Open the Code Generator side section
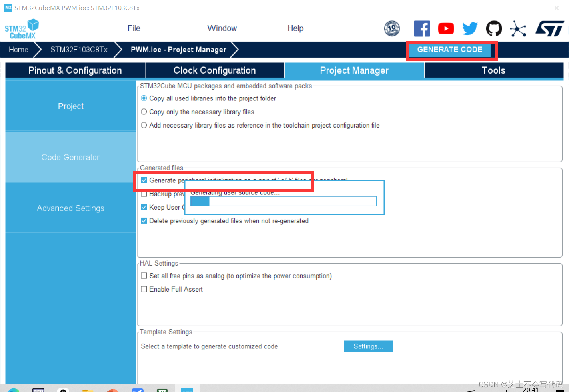This screenshot has height=392, width=569. 71,157
